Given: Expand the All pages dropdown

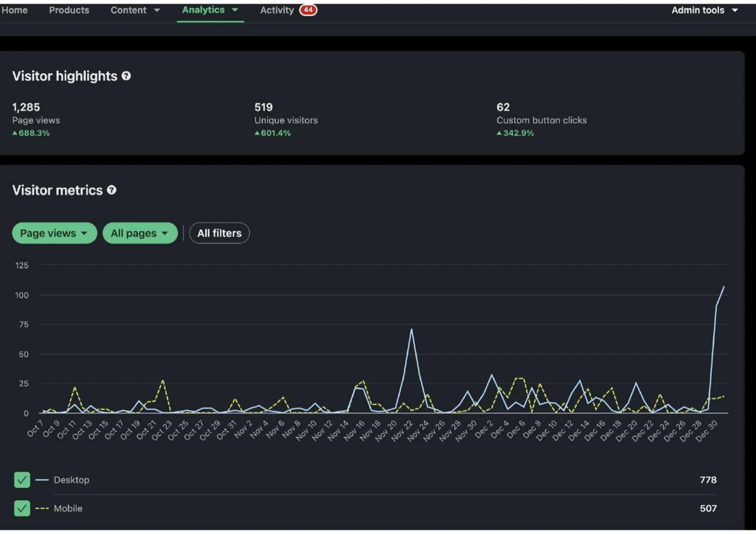Looking at the screenshot, I should [x=140, y=233].
